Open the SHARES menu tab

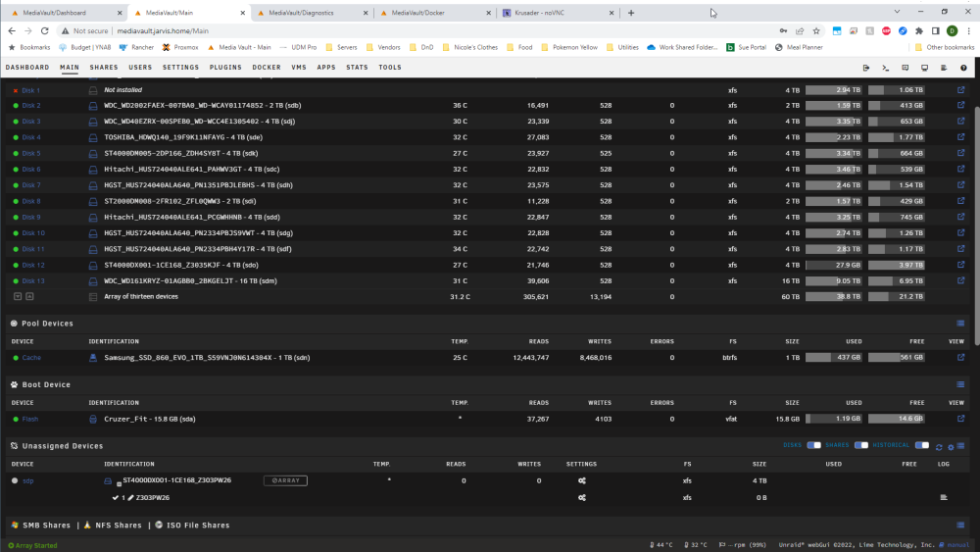[104, 68]
